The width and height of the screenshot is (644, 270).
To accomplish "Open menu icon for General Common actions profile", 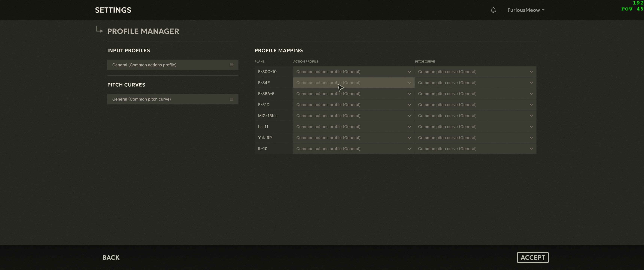I will (232, 65).
